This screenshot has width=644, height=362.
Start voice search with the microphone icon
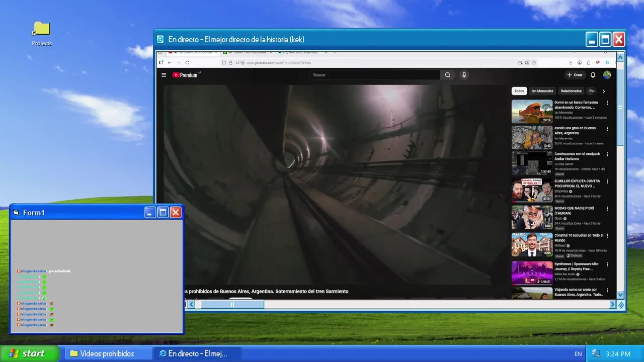(464, 75)
